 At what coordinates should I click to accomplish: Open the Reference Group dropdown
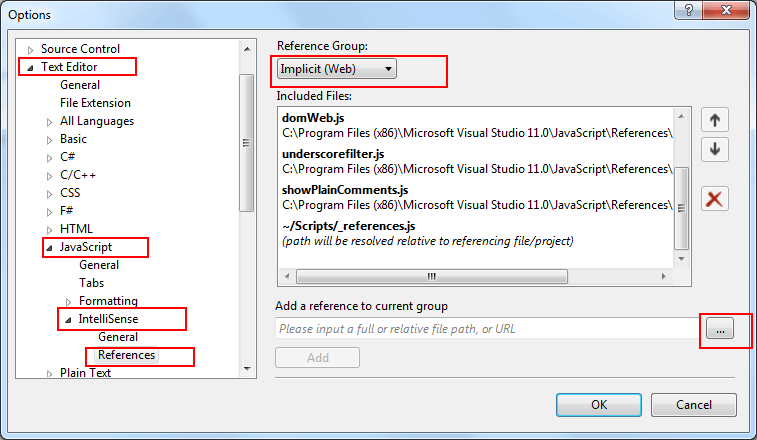pos(336,69)
